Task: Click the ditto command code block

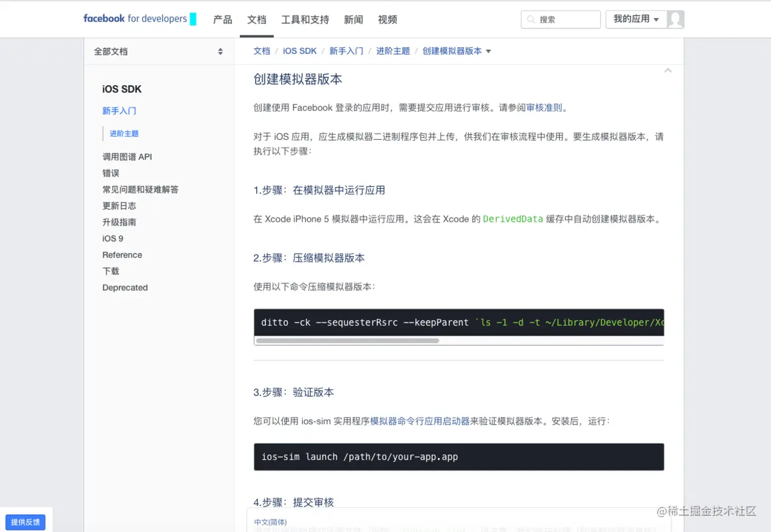Action: 459,323
